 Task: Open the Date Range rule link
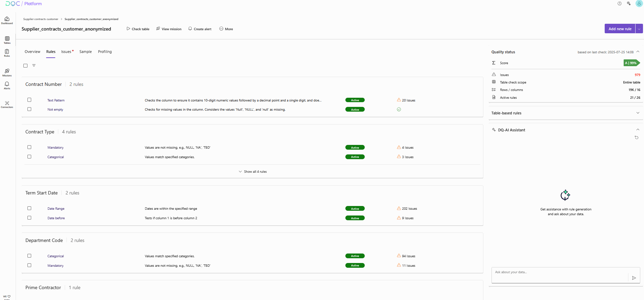coord(56,209)
